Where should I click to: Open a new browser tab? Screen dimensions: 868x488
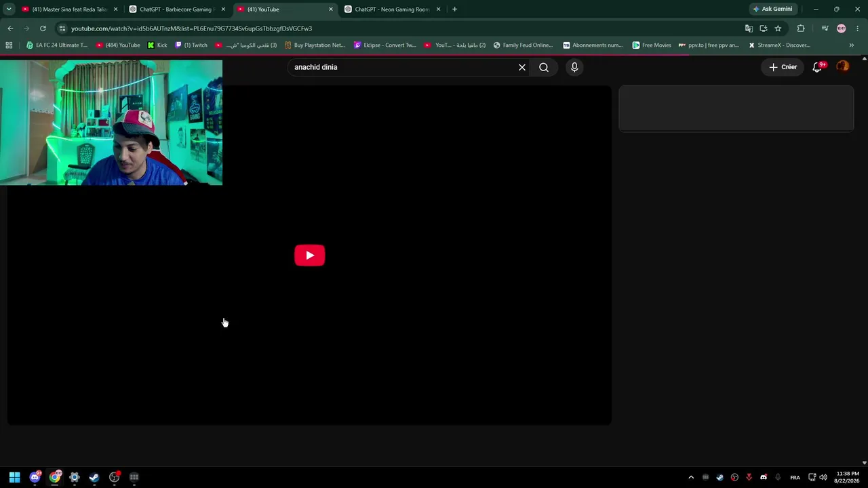coord(454,9)
